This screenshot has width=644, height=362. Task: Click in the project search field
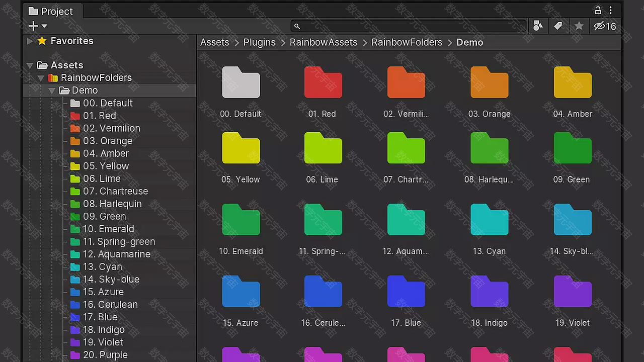(409, 26)
